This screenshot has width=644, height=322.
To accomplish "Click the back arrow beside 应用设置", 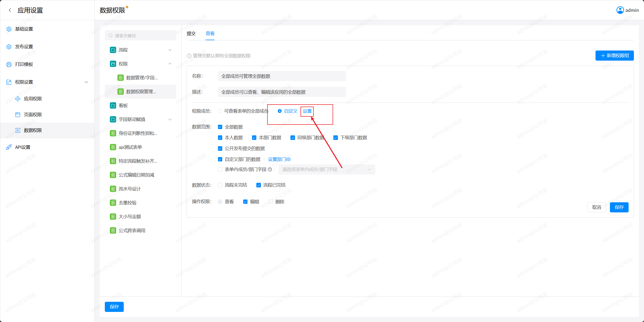I will pyautogui.click(x=10, y=10).
